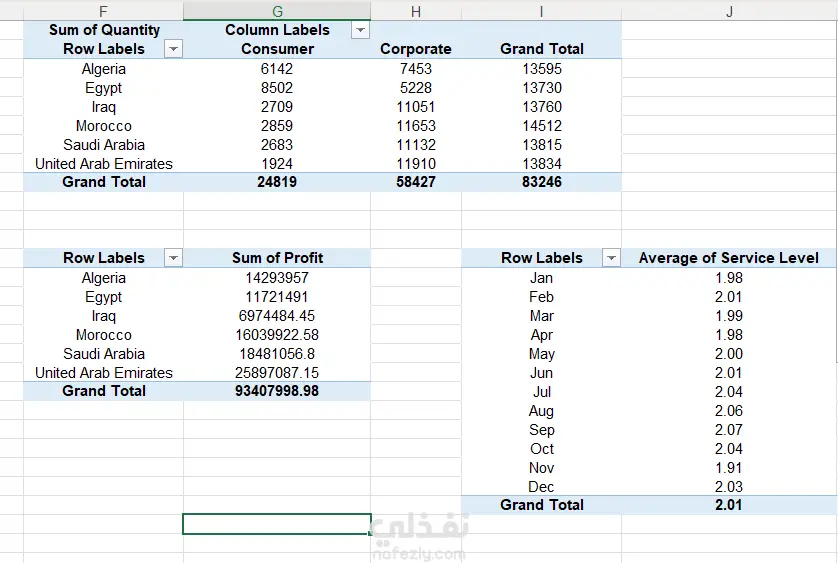Viewport: 838px width, 563px height.
Task: Select the Mar row label
Action: (x=541, y=316)
